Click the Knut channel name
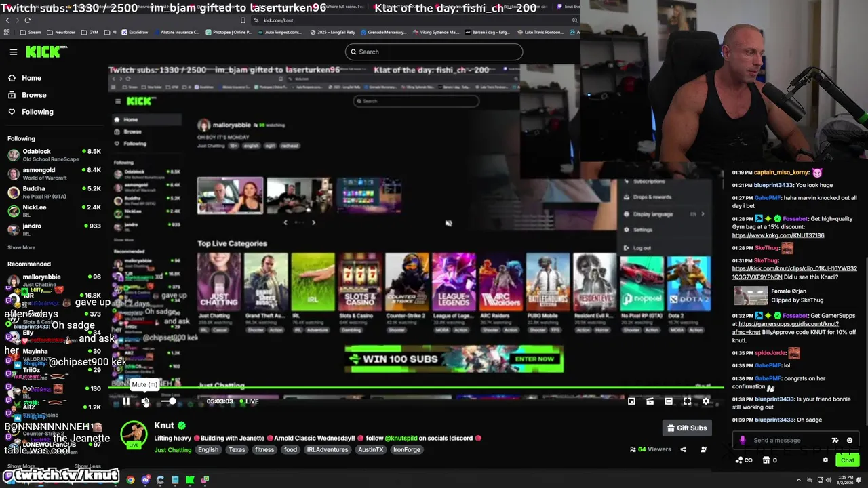The width and height of the screenshot is (868, 488). 164,426
